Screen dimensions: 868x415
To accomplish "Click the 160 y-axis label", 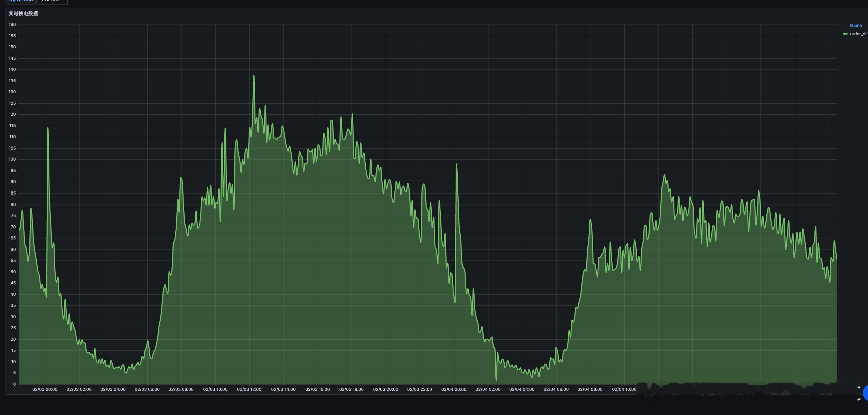I will 12,25.
